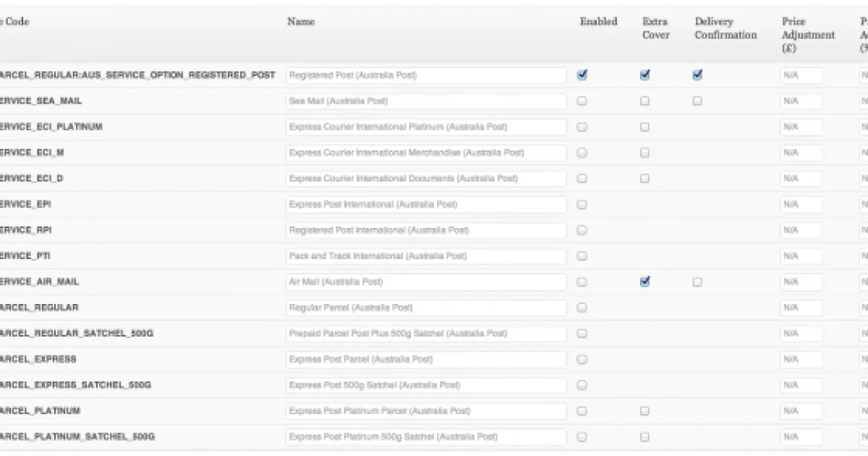Edit the Regular Parcel name field
The height and width of the screenshot is (456, 868).
point(426,308)
